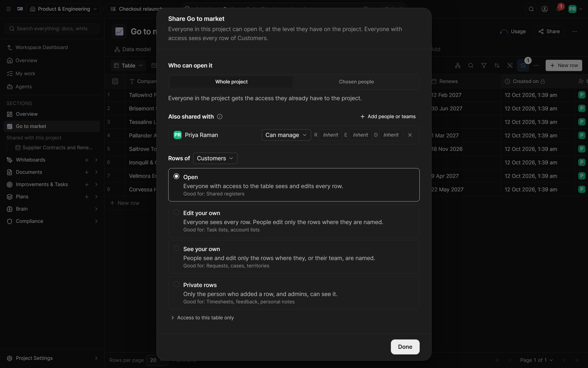Open the notifications bell icon
This screenshot has width=588, height=368.
(x=558, y=9)
